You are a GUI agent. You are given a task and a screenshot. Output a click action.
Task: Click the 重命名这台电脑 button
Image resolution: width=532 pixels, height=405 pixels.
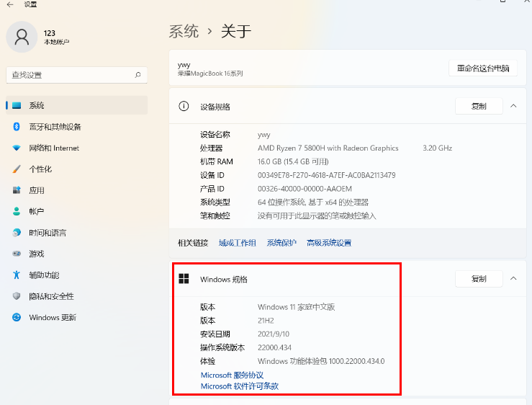tap(482, 68)
